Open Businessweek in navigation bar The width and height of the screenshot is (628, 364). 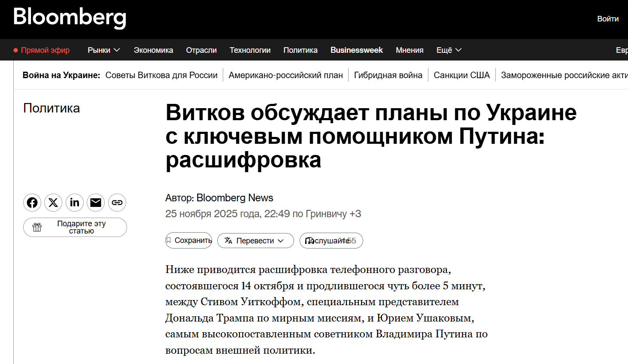(x=356, y=50)
